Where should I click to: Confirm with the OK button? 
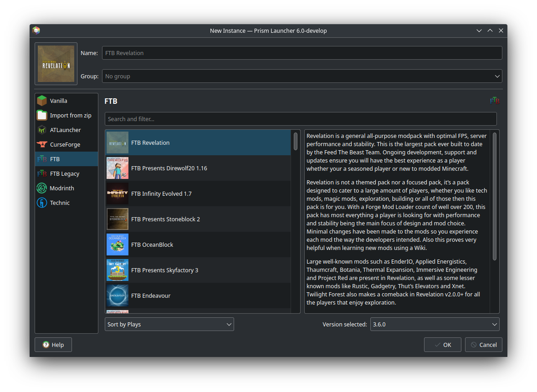442,345
